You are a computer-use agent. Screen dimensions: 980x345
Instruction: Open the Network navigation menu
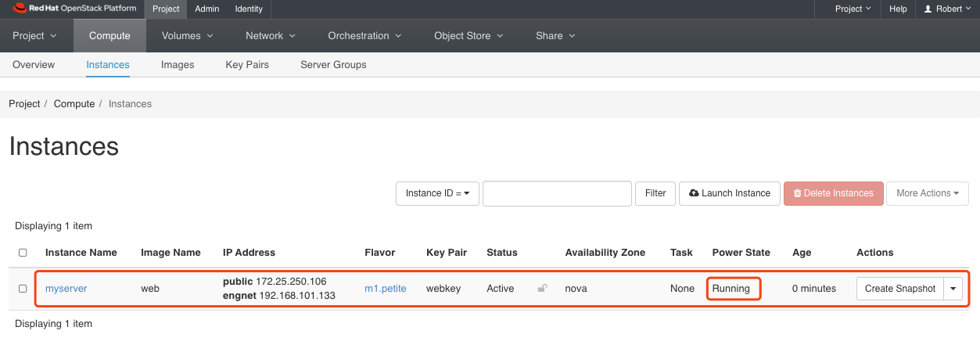coord(270,36)
